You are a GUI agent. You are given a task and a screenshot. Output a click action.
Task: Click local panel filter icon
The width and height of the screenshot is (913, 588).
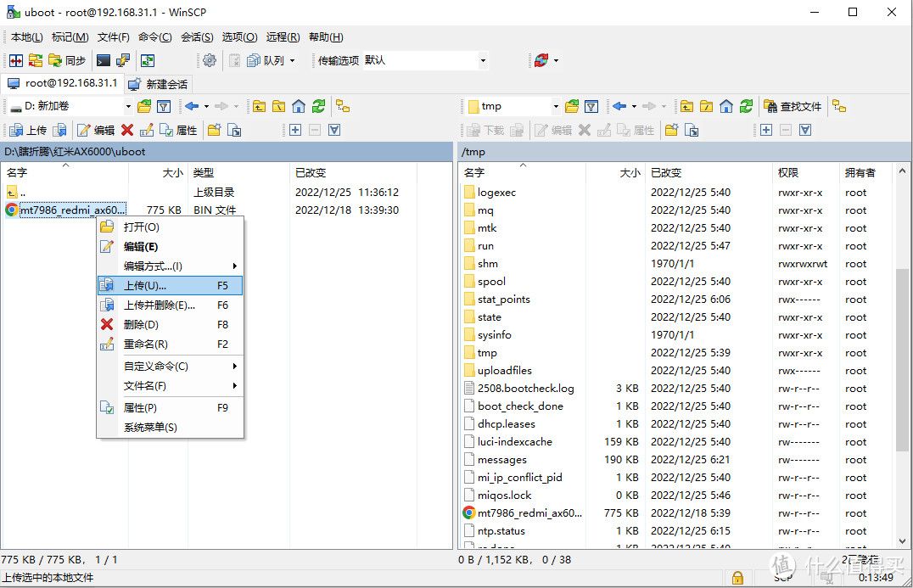[x=165, y=107]
